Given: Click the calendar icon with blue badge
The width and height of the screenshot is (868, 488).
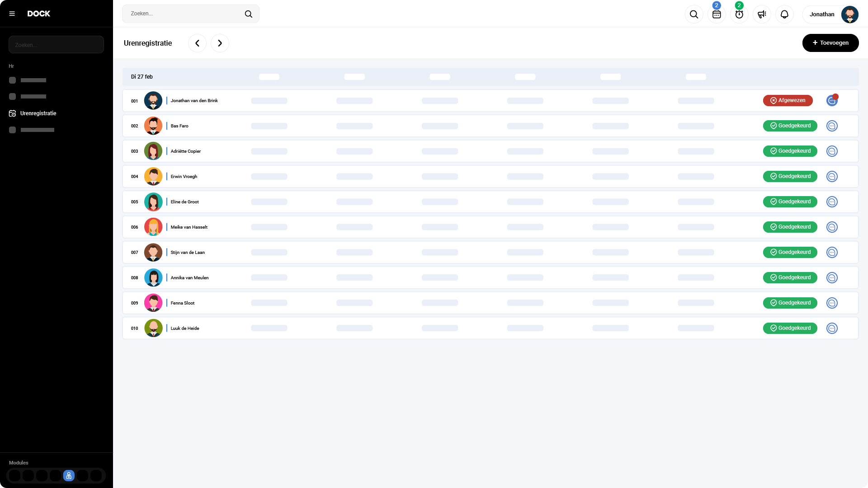Looking at the screenshot, I should pos(717,14).
